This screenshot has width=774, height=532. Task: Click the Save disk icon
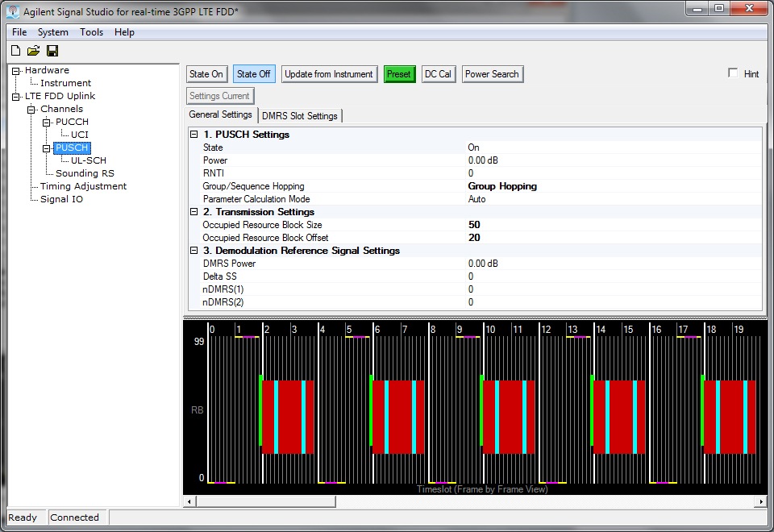[52, 52]
